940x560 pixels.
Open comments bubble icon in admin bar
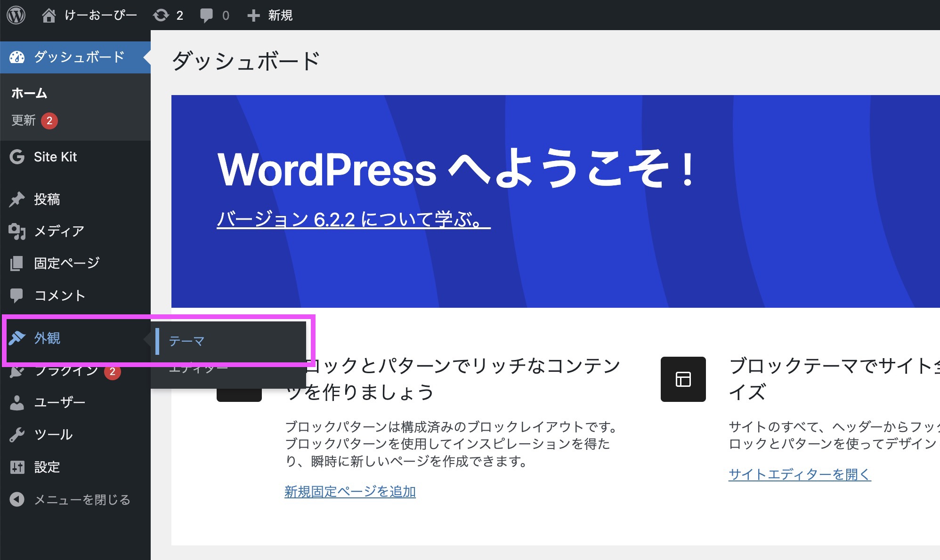(x=206, y=16)
